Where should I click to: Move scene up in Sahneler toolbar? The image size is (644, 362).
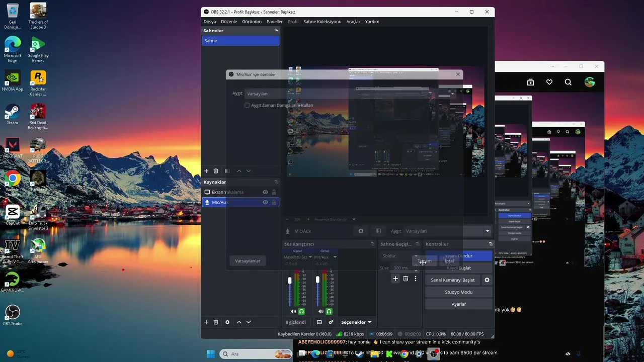(239, 171)
